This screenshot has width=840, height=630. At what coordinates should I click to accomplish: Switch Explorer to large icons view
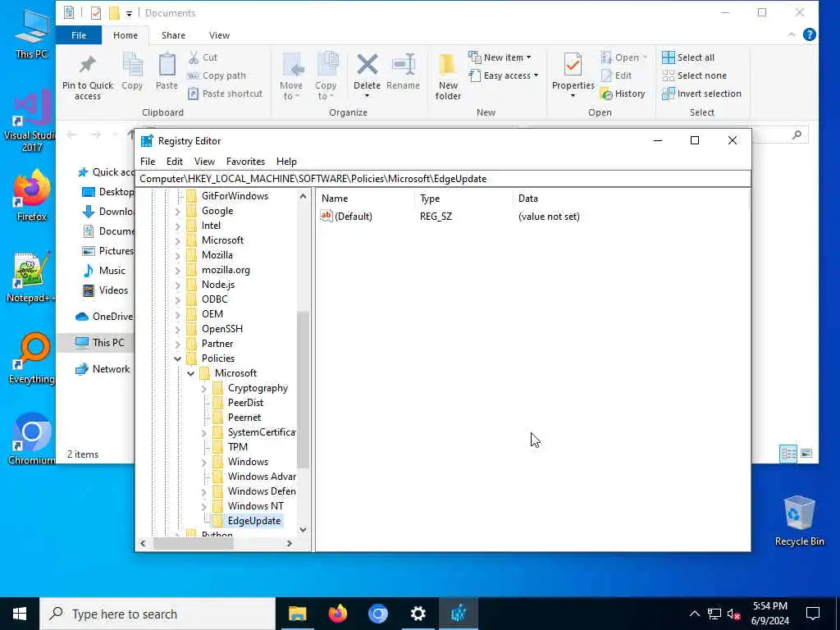pos(806,454)
